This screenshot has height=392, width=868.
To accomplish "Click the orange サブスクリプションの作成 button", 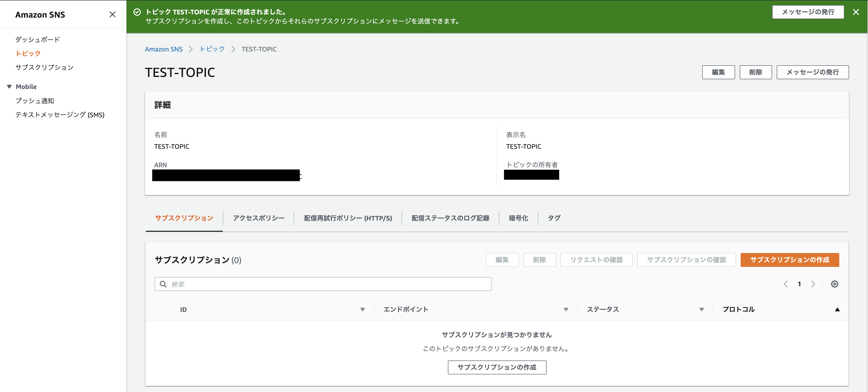I will pyautogui.click(x=789, y=260).
